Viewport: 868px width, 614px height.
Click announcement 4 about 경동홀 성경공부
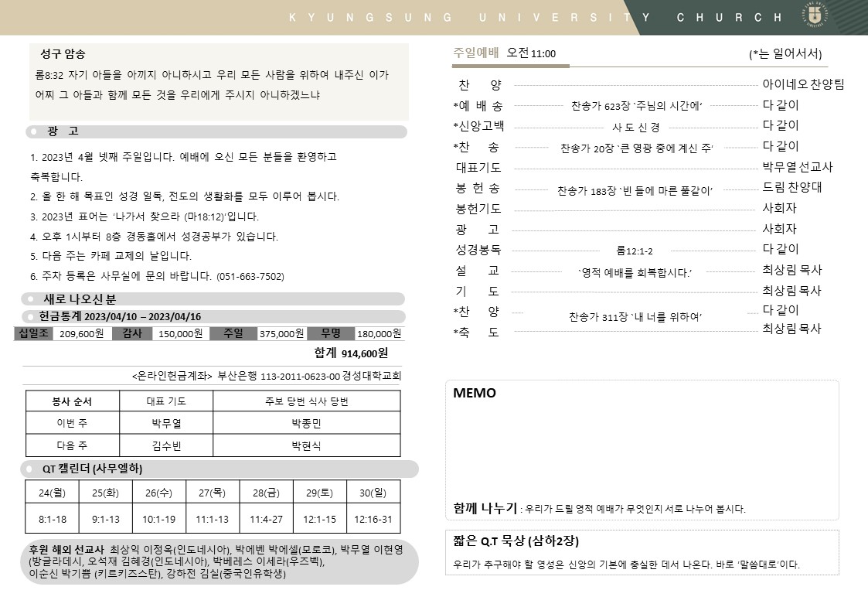[155, 237]
